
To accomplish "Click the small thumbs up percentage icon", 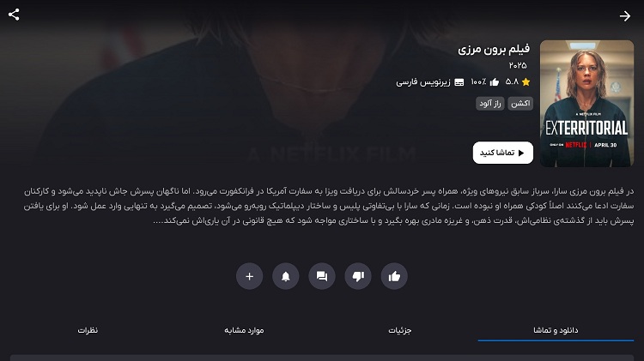I will [x=495, y=82].
